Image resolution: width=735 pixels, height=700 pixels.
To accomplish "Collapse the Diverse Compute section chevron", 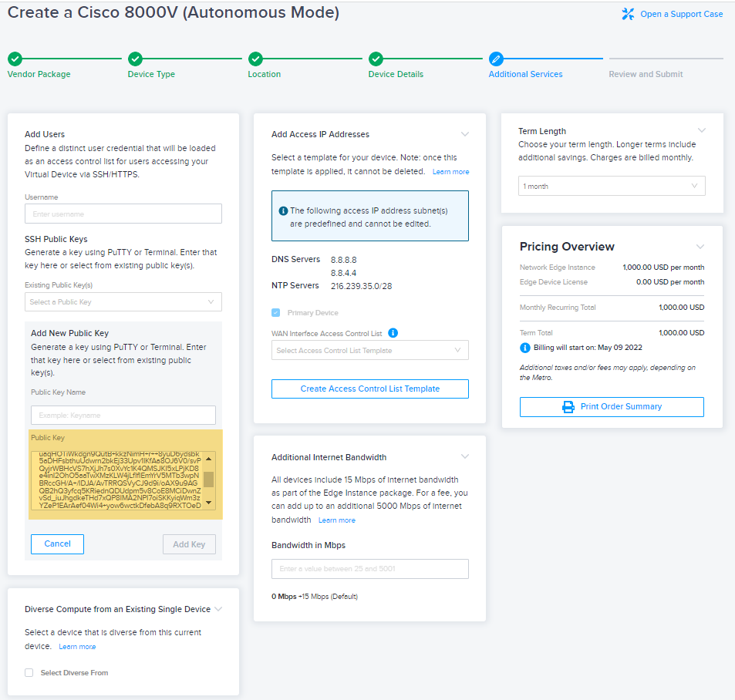I will [218, 608].
